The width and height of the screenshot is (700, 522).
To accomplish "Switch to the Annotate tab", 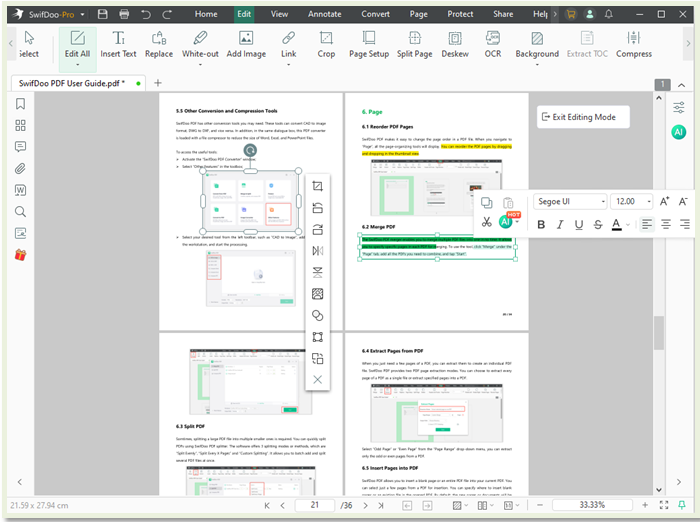I will click(x=326, y=14).
